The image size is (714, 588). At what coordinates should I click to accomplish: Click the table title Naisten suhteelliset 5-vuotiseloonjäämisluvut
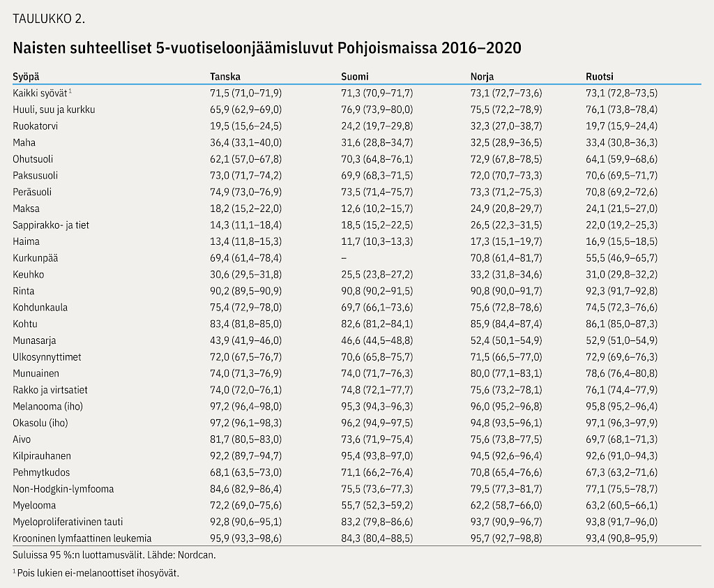tap(266, 49)
